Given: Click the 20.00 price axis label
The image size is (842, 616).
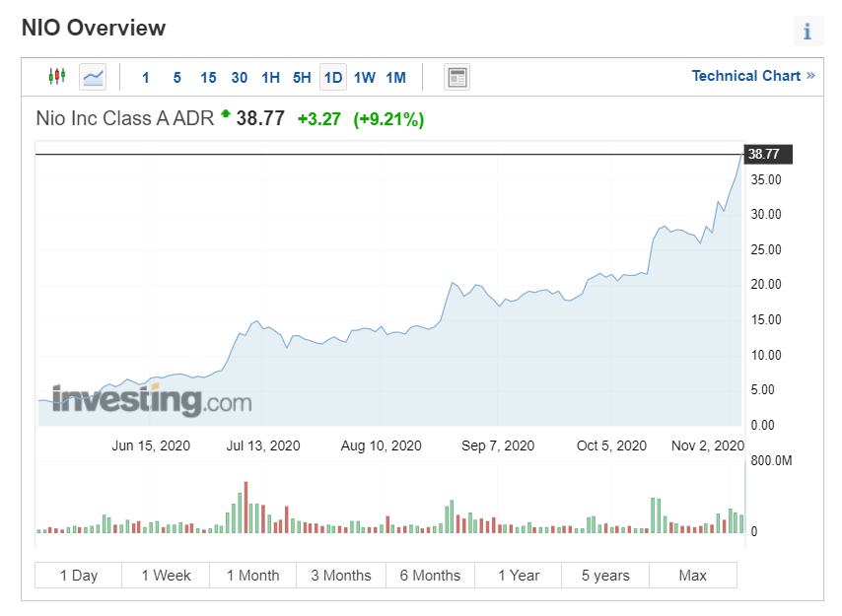Looking at the screenshot, I should (x=766, y=285).
